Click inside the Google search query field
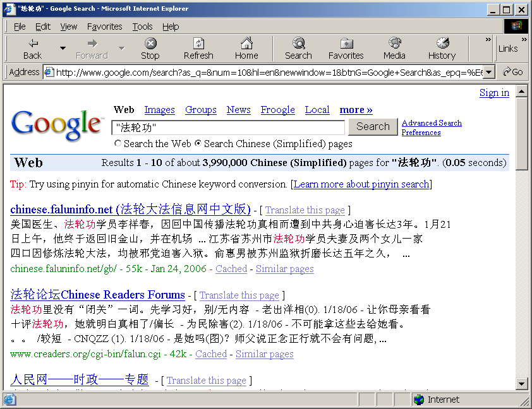The image size is (532, 409). click(x=227, y=127)
